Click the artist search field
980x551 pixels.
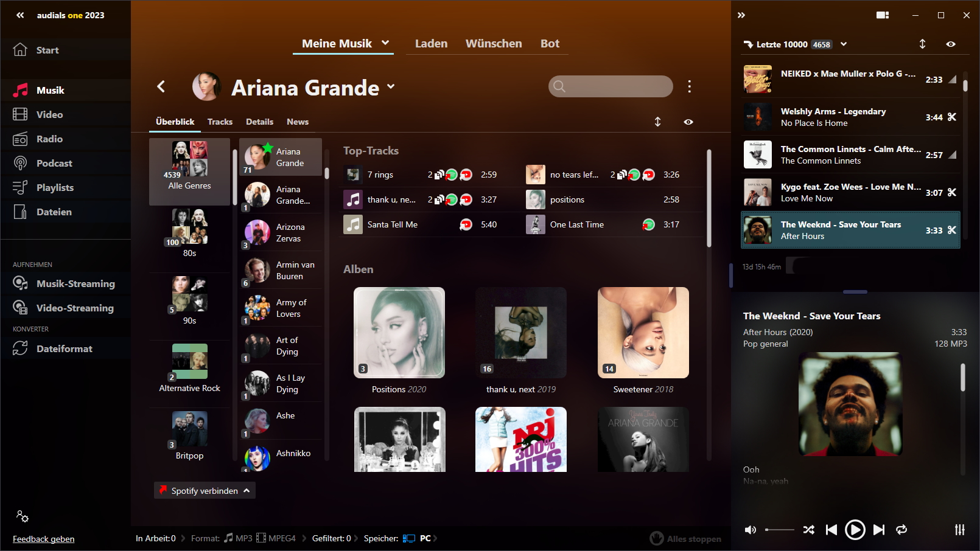[611, 86]
